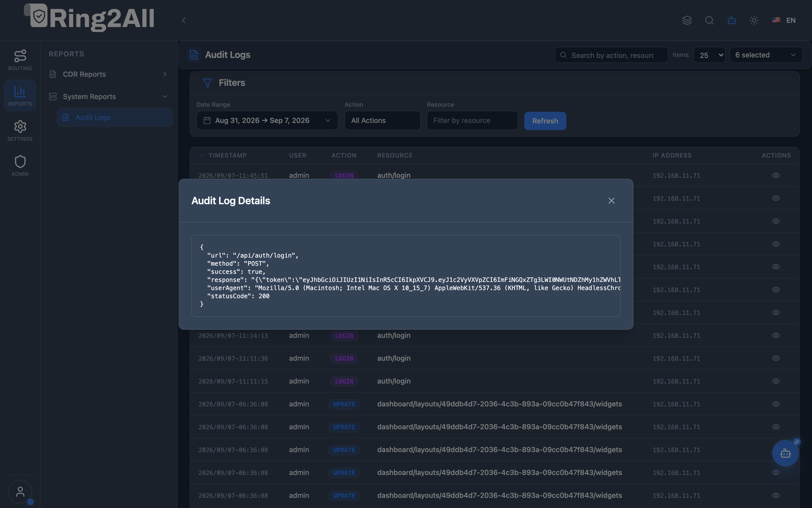Collapse the System Reports menu

109,97
